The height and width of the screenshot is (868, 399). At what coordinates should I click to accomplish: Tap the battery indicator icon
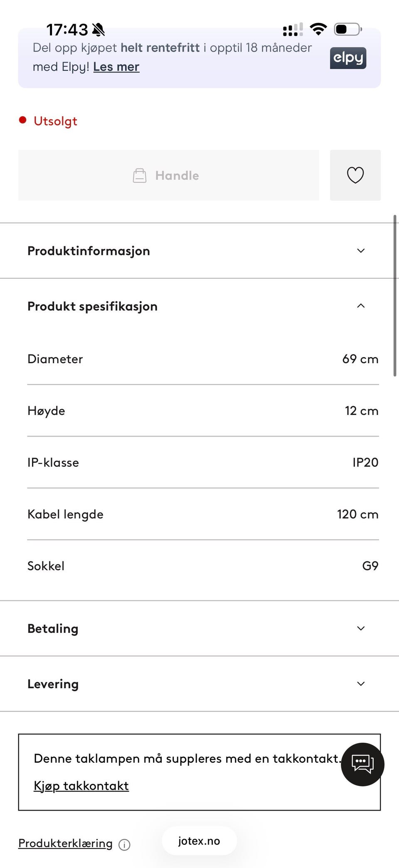pyautogui.click(x=348, y=29)
